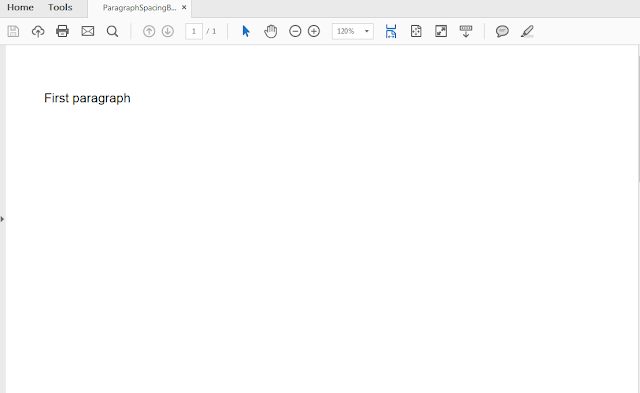Activate the Selection arrow tool
Viewport: 640px width, 393px height.
[x=246, y=31]
